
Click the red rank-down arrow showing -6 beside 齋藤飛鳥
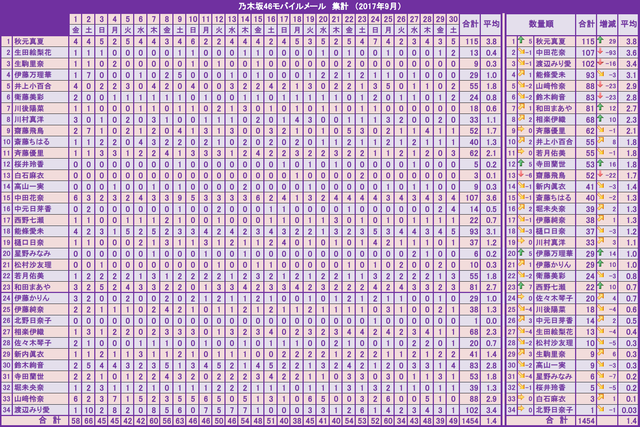click(521, 174)
